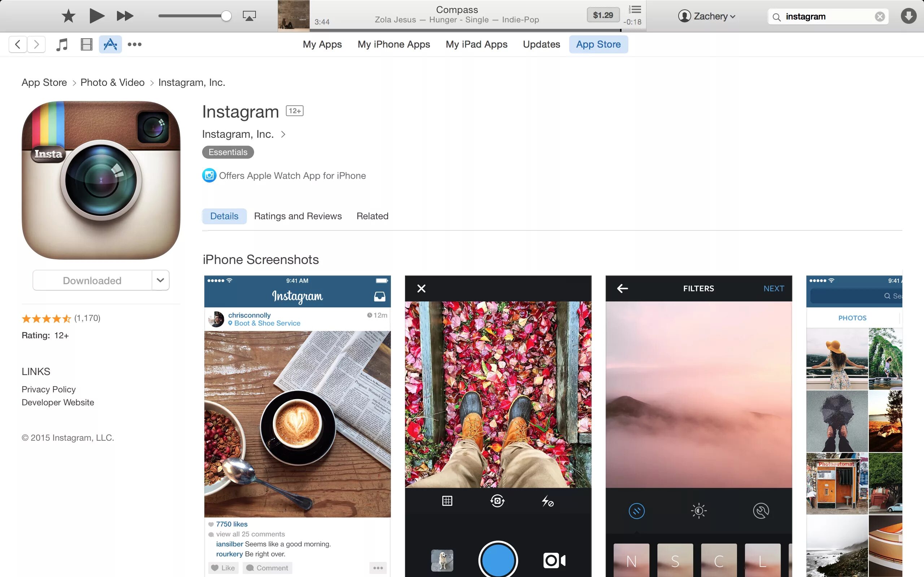Viewport: 924px width, 577px height.
Task: Select the Ratings and Reviews tab
Action: tap(297, 216)
